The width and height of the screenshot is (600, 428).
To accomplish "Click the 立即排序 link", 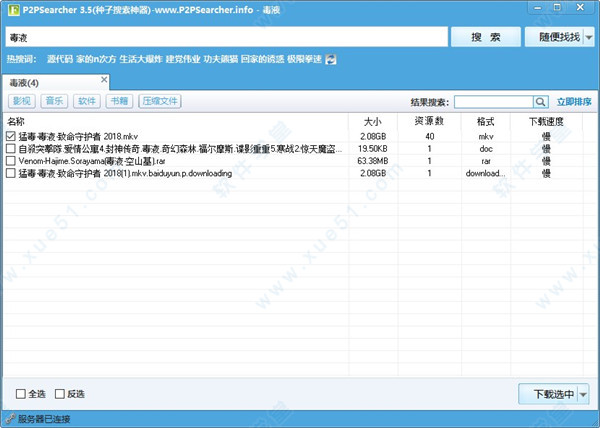I will pos(574,102).
